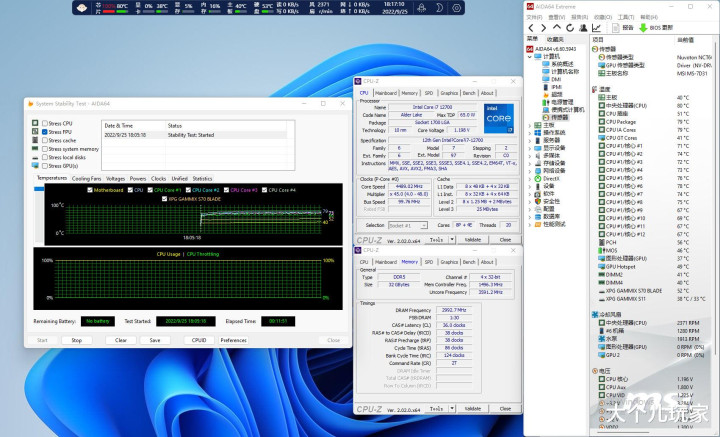Expand the motherboard node in AIDA64 tree
This screenshot has width=720, height=437.
click(530, 125)
